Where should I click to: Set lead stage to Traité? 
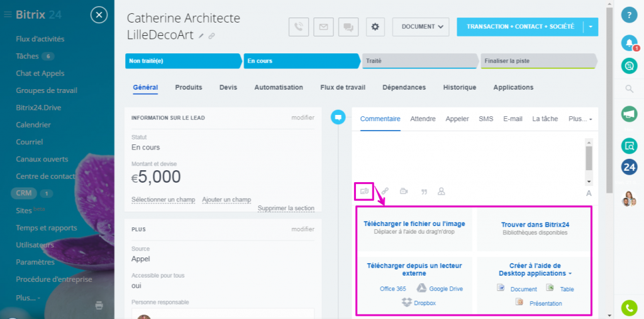(420, 61)
